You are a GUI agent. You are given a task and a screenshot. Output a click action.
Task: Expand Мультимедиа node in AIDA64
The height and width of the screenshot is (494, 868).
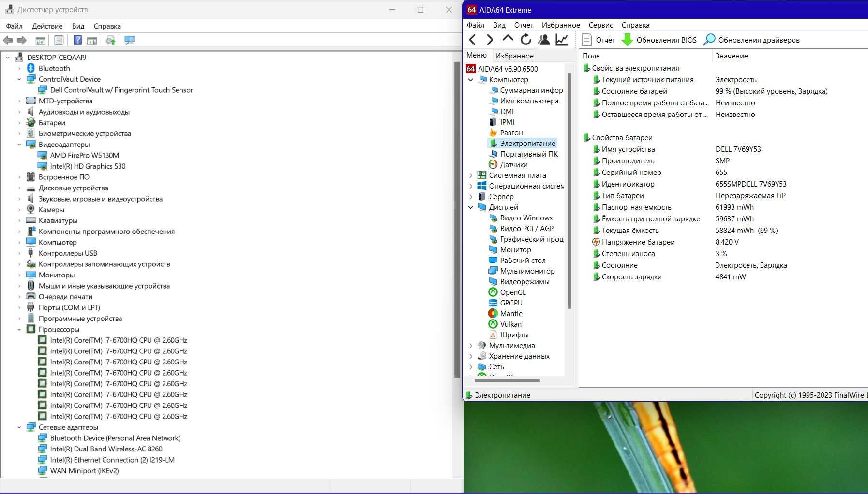coord(471,346)
